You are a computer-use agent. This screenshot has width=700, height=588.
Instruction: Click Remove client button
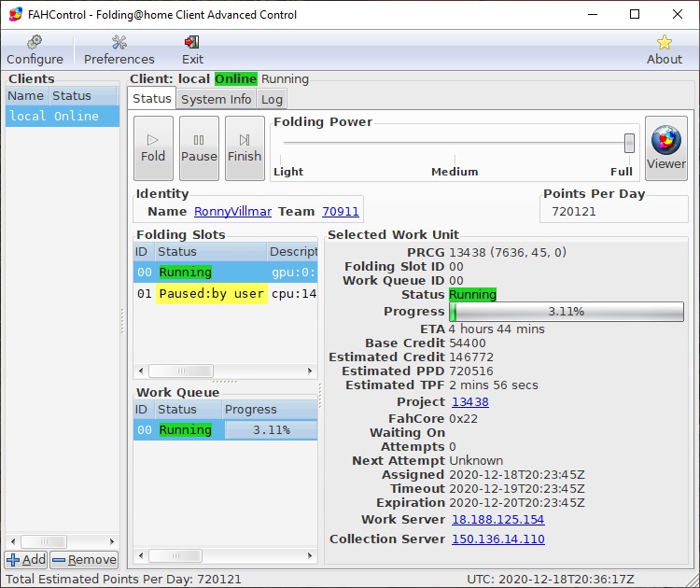(84, 559)
